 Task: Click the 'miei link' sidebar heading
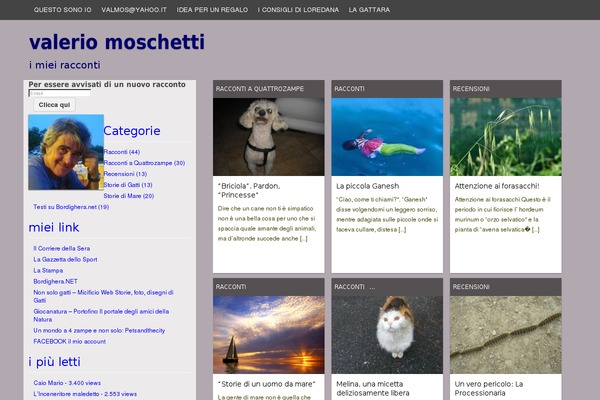[x=54, y=227]
